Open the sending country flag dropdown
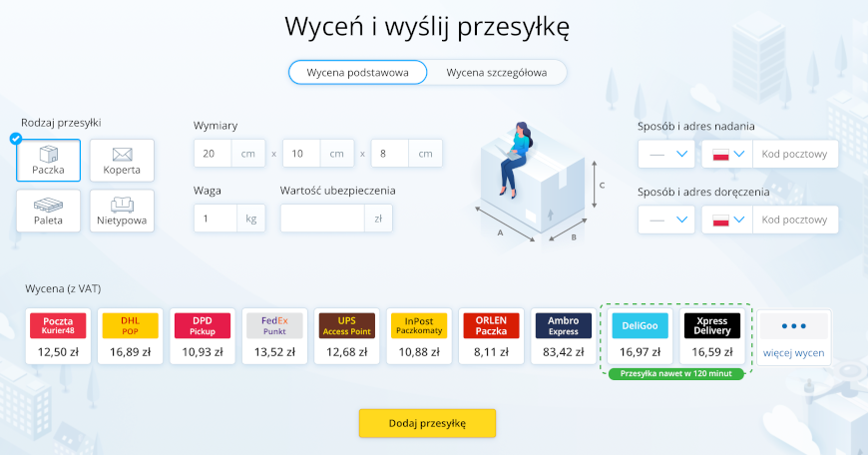868x455 pixels. (727, 154)
